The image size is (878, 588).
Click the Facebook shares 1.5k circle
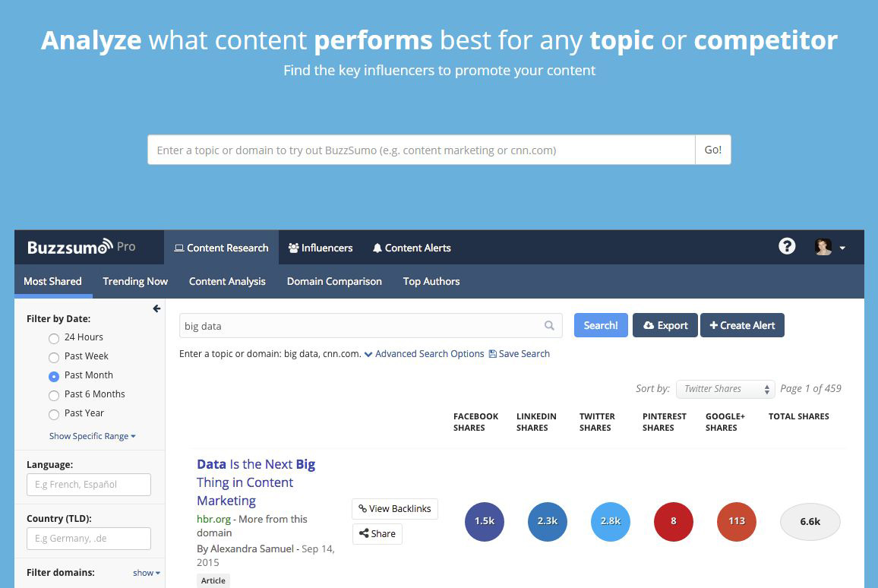[x=485, y=521]
